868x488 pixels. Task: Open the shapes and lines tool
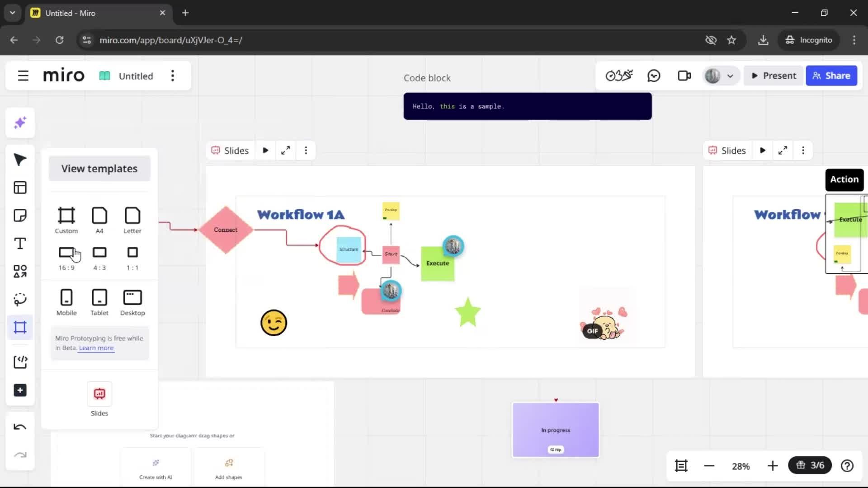click(20, 272)
